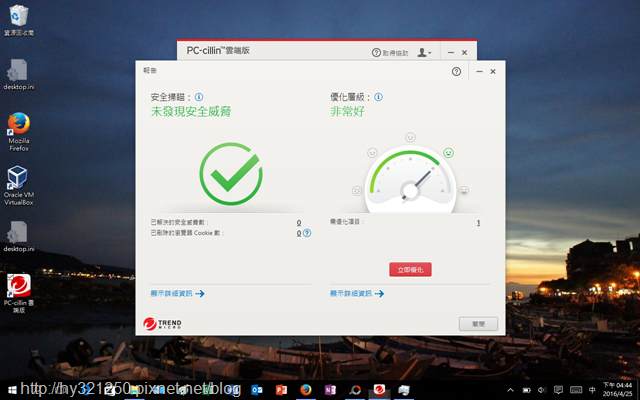
Task: Close the 報告 window with X
Action: pyautogui.click(x=493, y=71)
